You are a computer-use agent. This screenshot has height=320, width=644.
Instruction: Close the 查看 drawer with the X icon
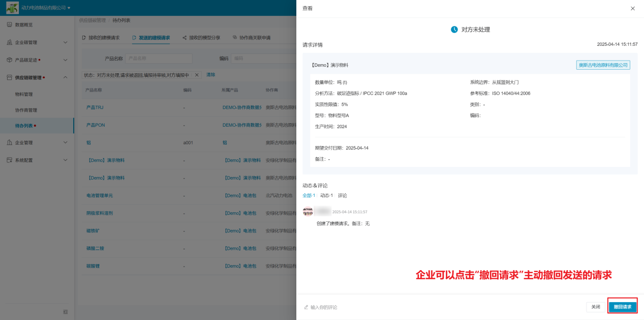point(632,9)
